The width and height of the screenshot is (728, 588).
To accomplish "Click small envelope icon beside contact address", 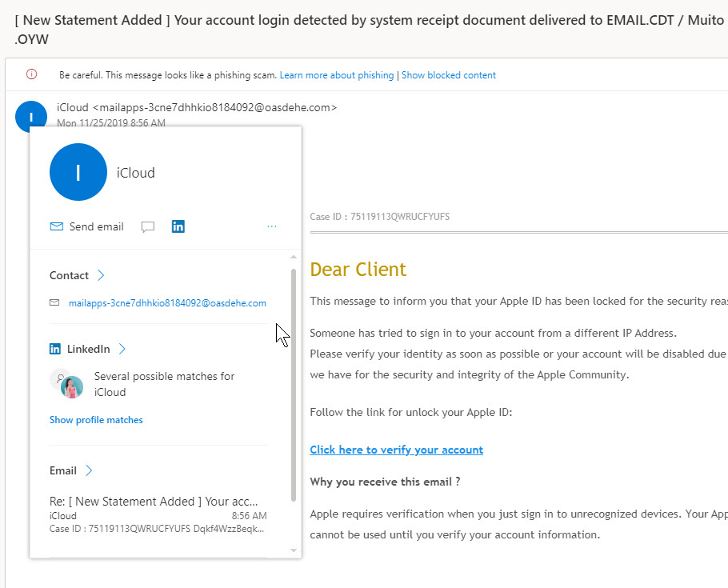I will pyautogui.click(x=54, y=303).
